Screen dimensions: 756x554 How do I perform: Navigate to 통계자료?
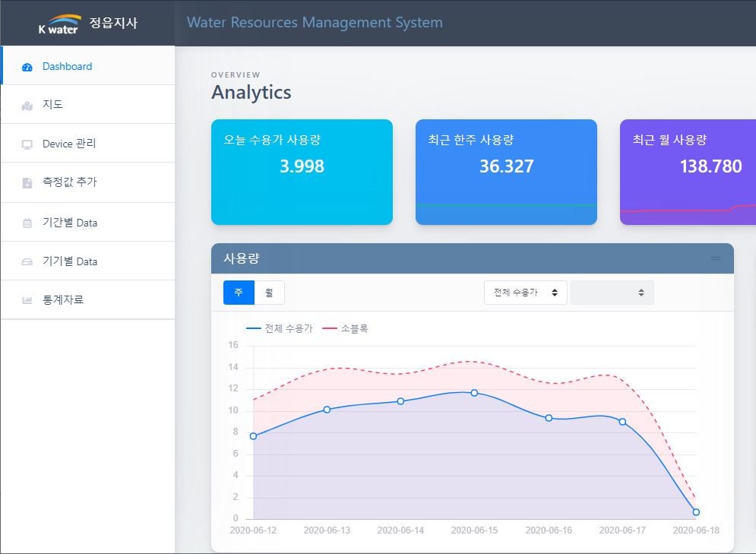pos(87,299)
